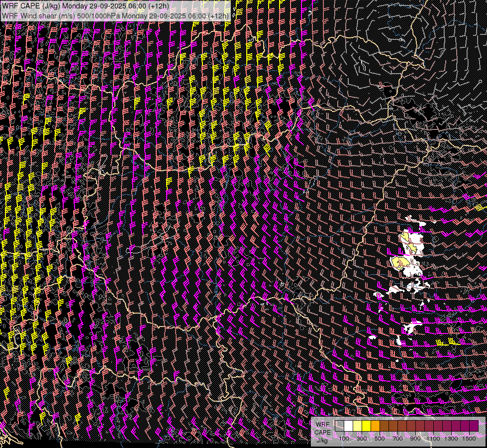Pick the orange CAPE legend swatch
The image size is (487, 448).
tap(375, 426)
